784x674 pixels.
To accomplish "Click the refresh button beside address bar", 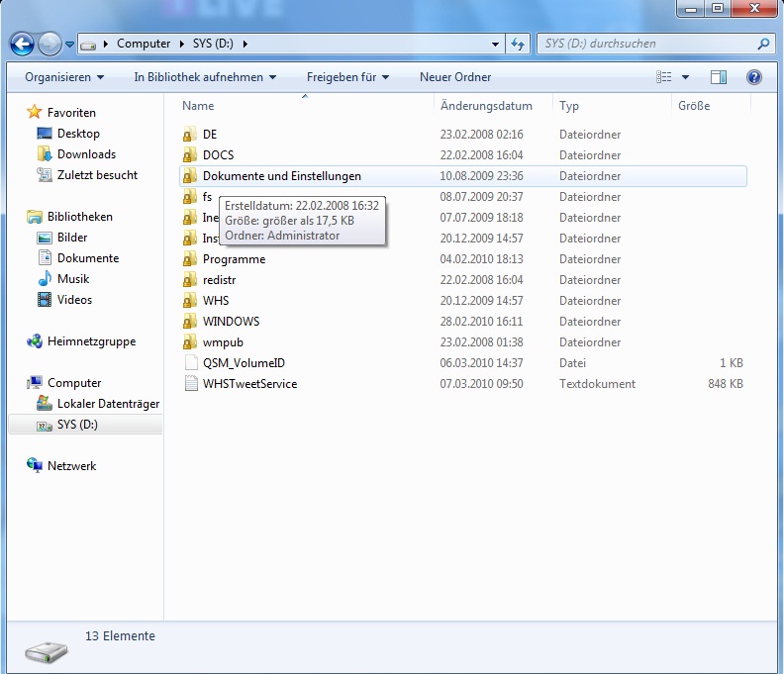I will click(x=518, y=45).
